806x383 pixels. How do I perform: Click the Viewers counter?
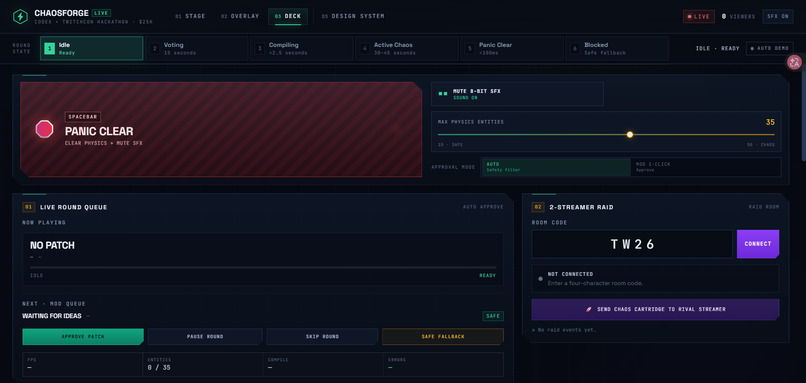[738, 16]
